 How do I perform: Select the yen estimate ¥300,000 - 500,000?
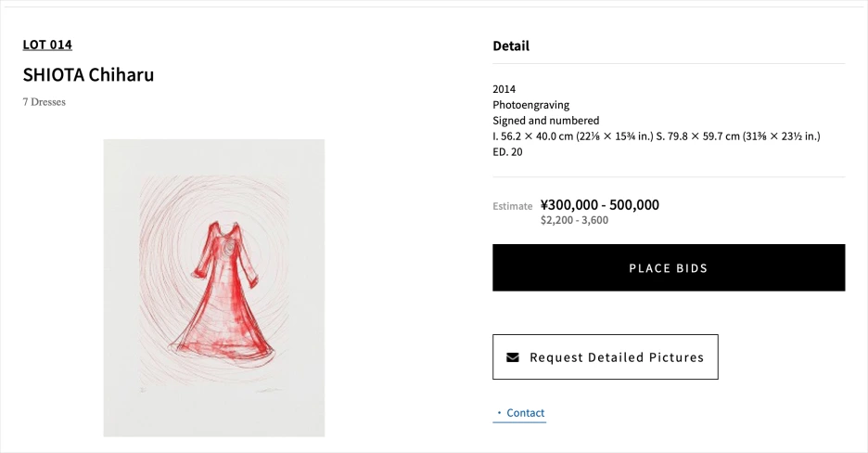point(599,205)
